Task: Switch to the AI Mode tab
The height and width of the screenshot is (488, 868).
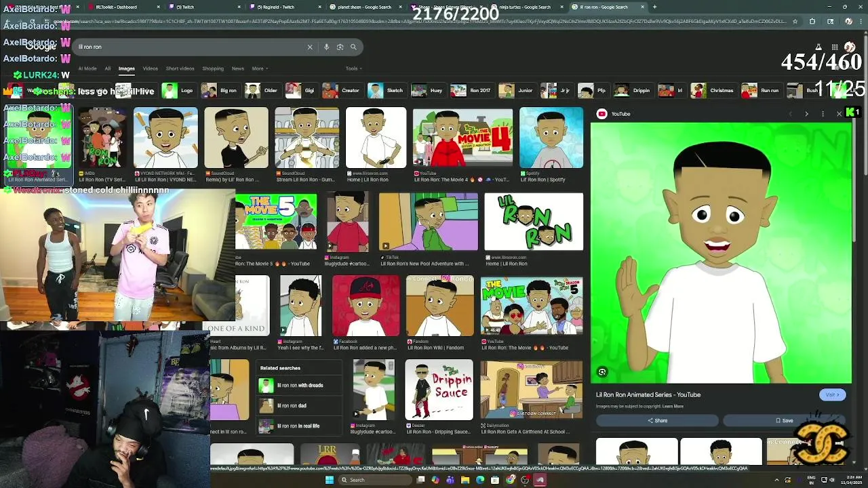Action: click(87, 68)
